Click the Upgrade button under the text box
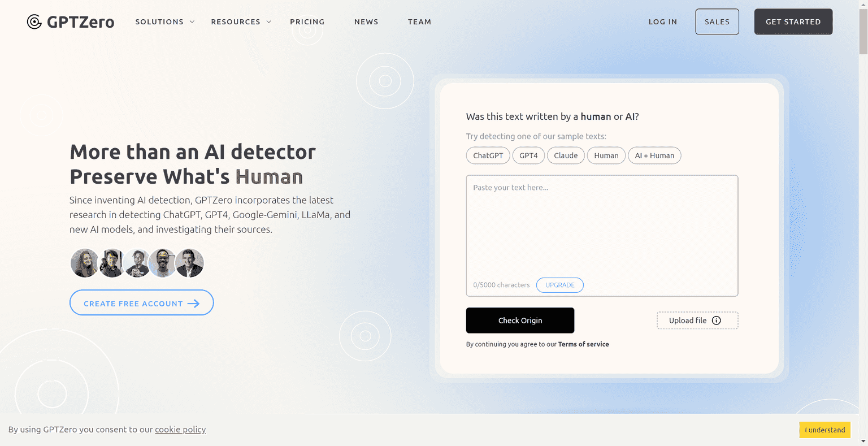The height and width of the screenshot is (446, 868). 560,285
